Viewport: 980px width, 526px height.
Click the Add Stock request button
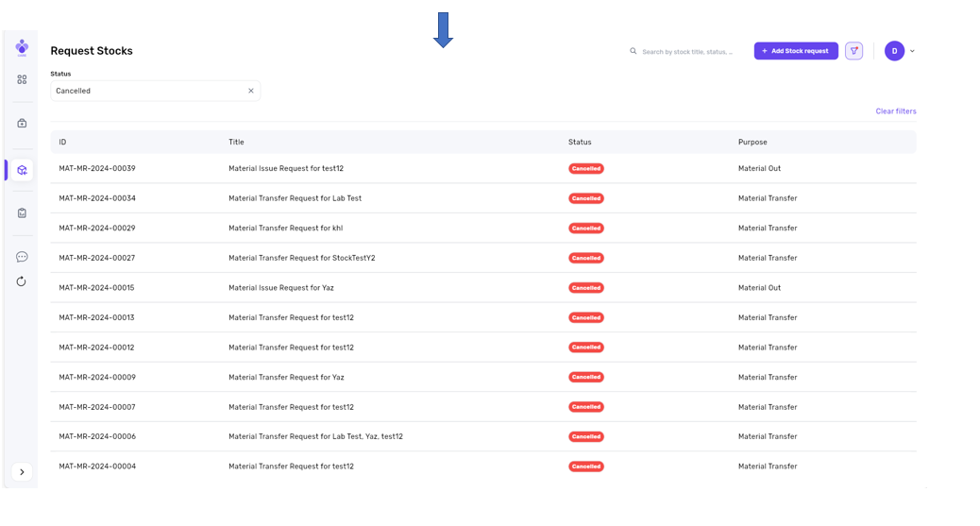click(x=796, y=51)
